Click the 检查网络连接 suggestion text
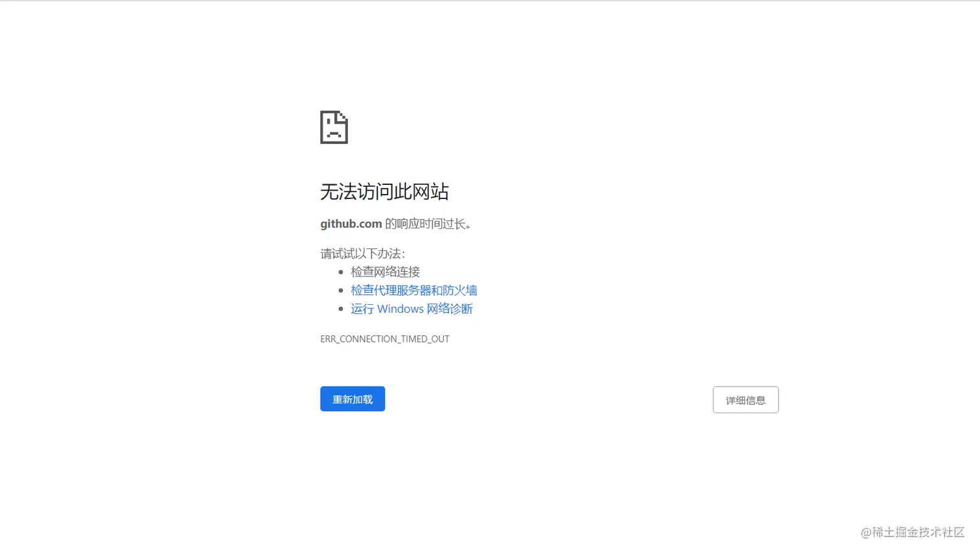 386,272
